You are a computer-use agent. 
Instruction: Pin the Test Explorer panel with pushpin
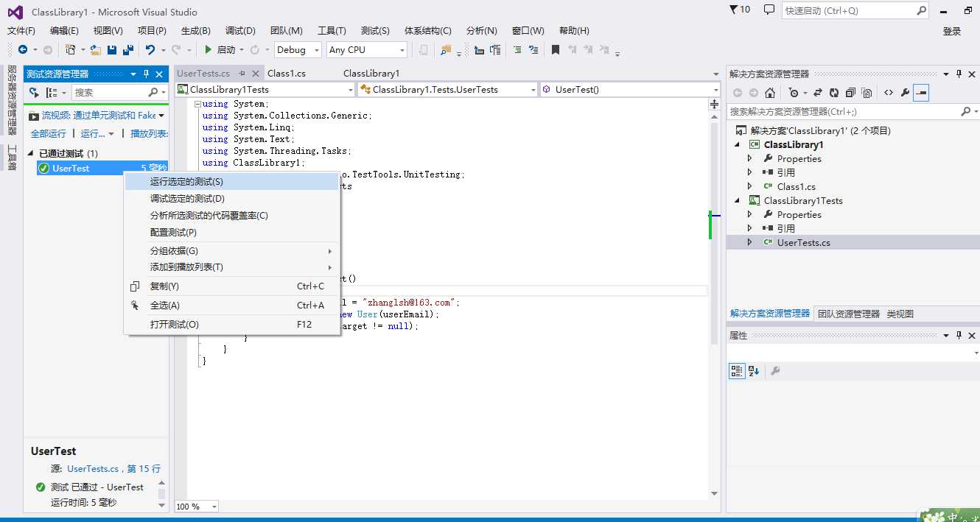147,74
